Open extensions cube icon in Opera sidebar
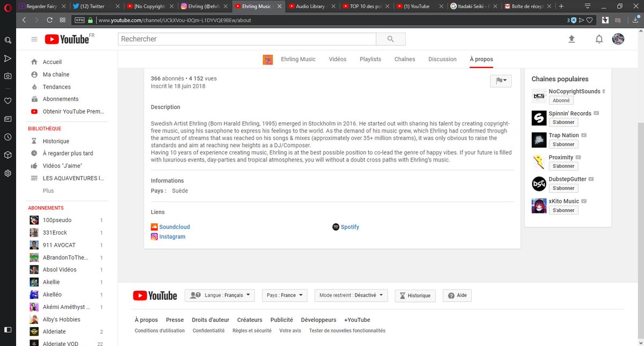Viewport: 644px width, 346px height. pyautogui.click(x=8, y=155)
